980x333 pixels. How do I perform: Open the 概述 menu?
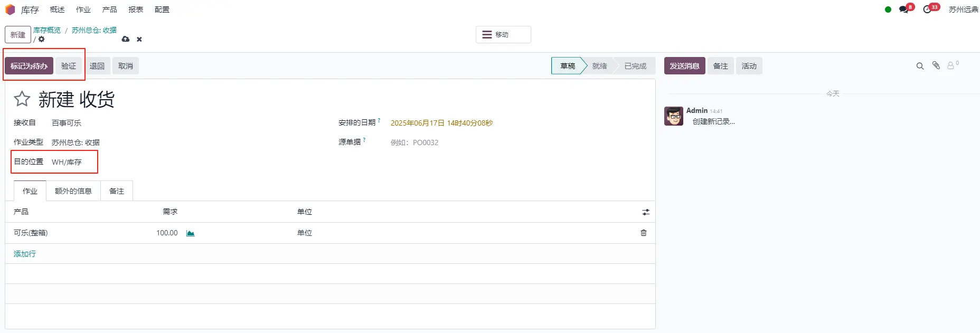tap(57, 9)
